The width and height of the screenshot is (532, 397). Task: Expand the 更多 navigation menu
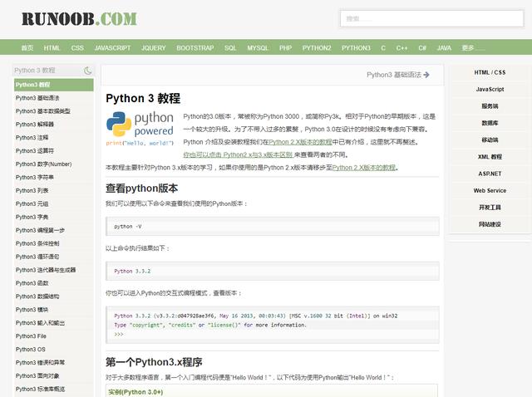473,48
